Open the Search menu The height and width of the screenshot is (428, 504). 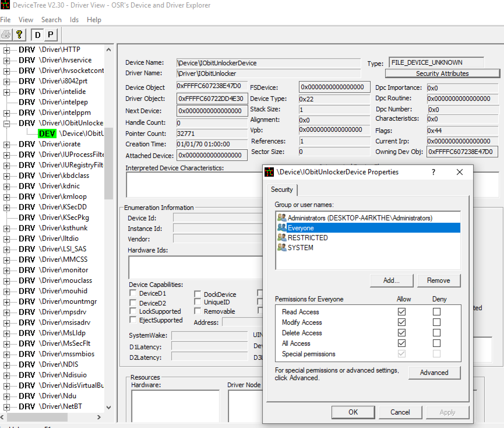click(51, 20)
